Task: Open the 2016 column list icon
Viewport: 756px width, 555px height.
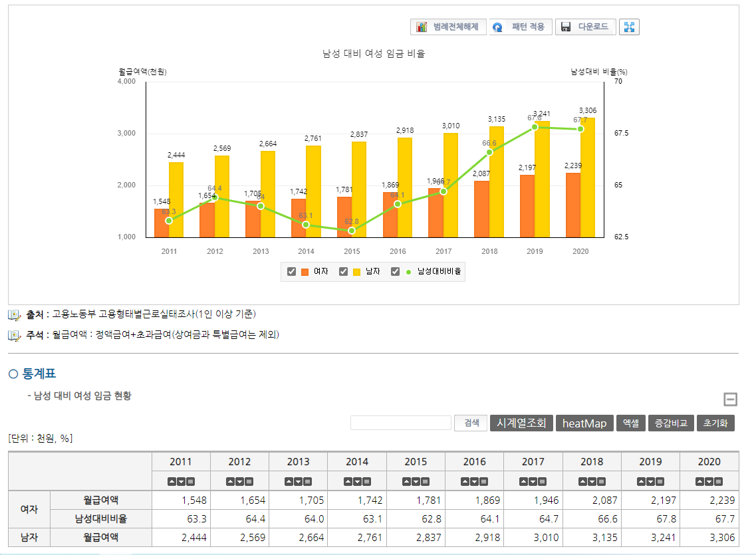Action: tap(484, 481)
